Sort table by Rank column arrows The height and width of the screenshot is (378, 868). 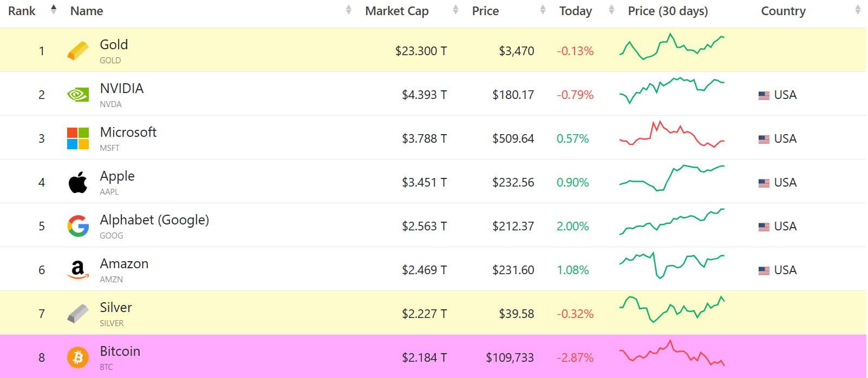click(x=54, y=10)
